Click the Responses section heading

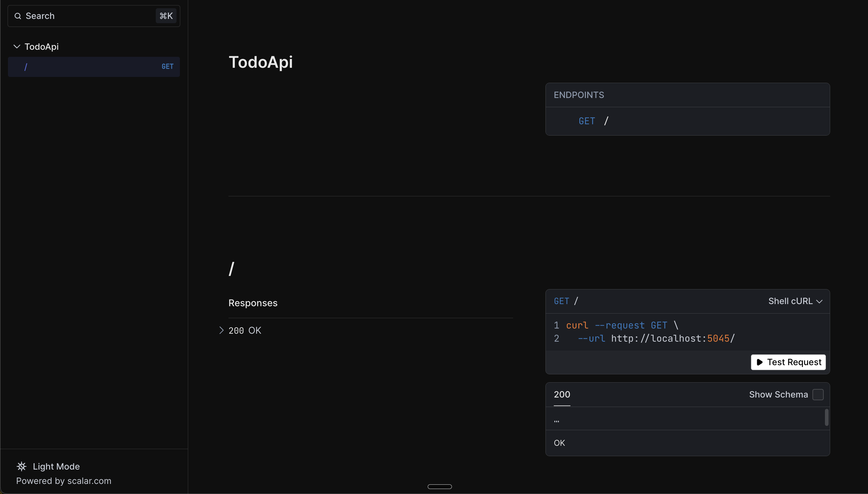[253, 303]
